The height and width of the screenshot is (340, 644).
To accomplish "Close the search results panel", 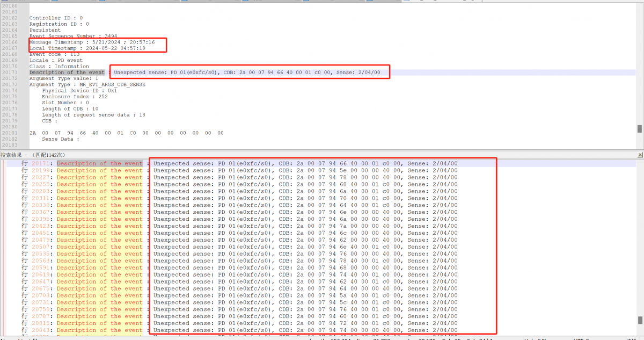I will click(x=640, y=155).
